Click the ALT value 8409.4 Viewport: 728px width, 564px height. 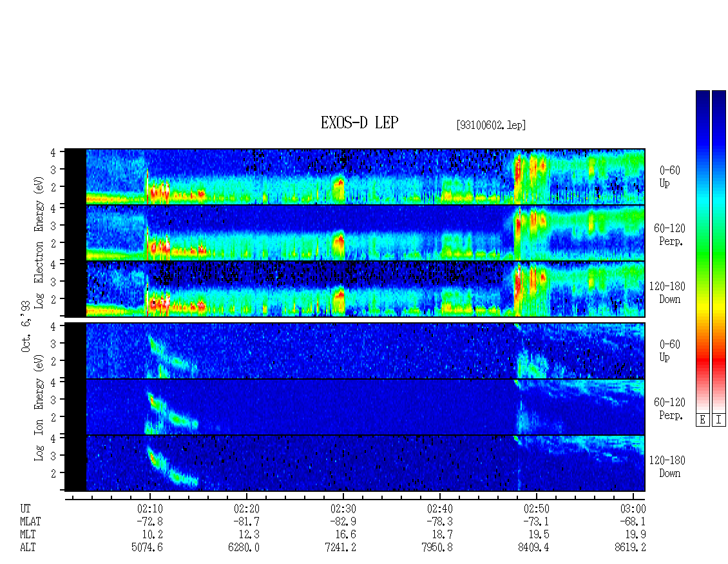(534, 547)
